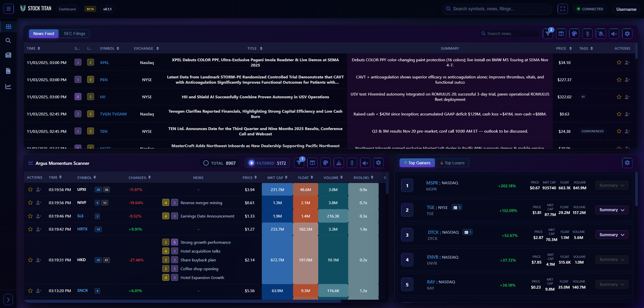Select the TOTAL 8907 radio option

pyautogui.click(x=219, y=163)
